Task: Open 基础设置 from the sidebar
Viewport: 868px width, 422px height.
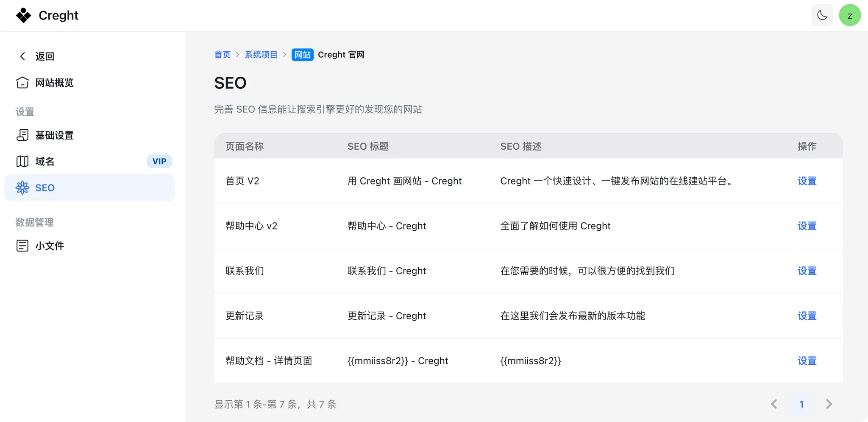Action: tap(54, 135)
